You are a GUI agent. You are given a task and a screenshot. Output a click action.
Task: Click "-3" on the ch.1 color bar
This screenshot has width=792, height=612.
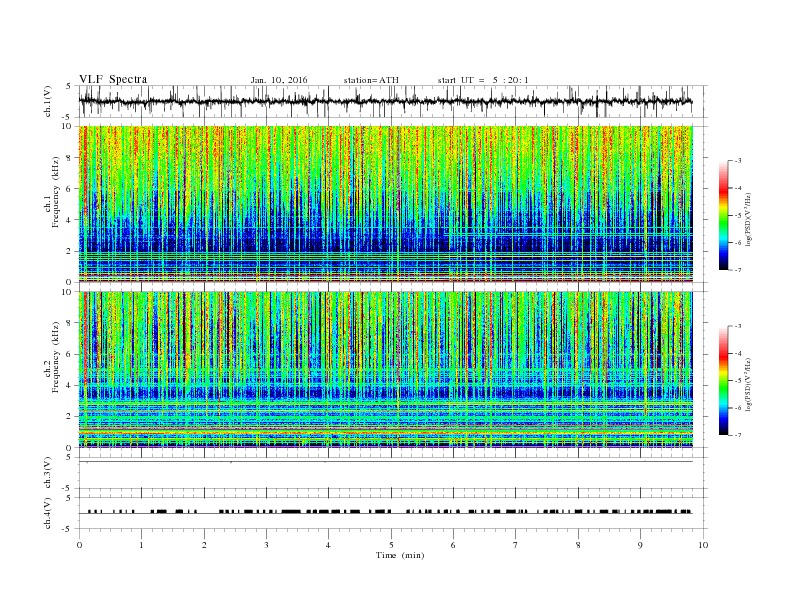coord(738,161)
